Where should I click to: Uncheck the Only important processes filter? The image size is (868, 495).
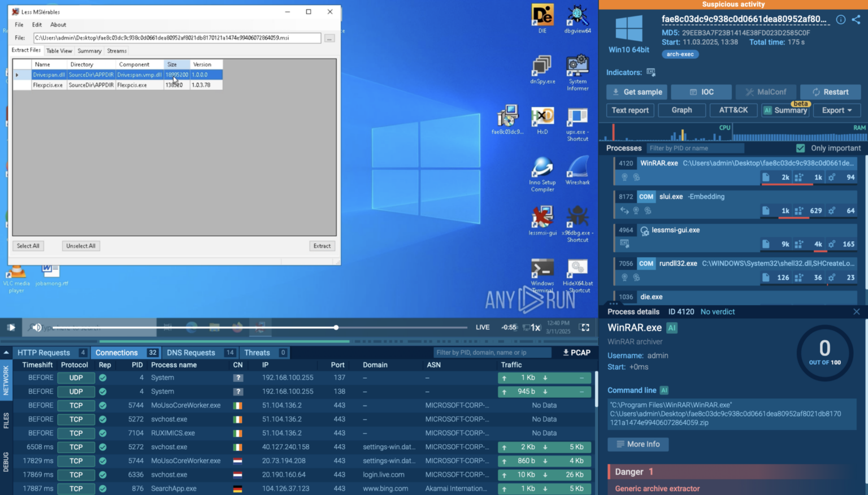[801, 147]
